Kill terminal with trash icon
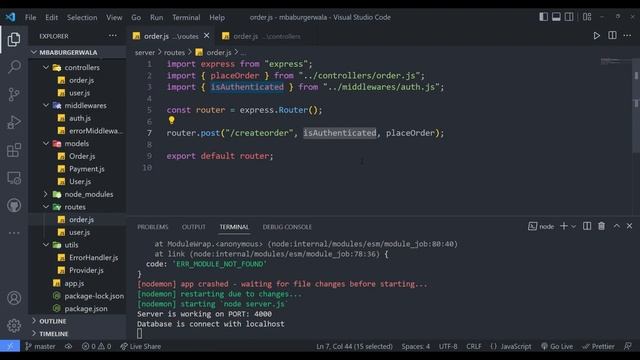The height and width of the screenshot is (360, 640). point(602,226)
